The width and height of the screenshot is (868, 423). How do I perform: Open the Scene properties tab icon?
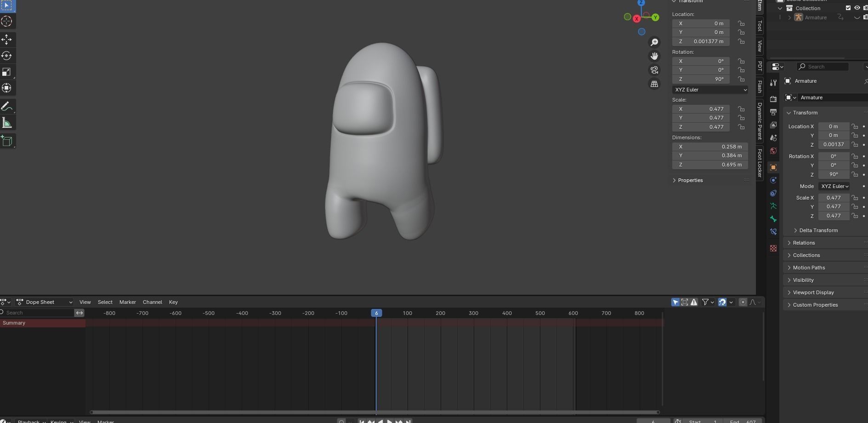tap(773, 138)
